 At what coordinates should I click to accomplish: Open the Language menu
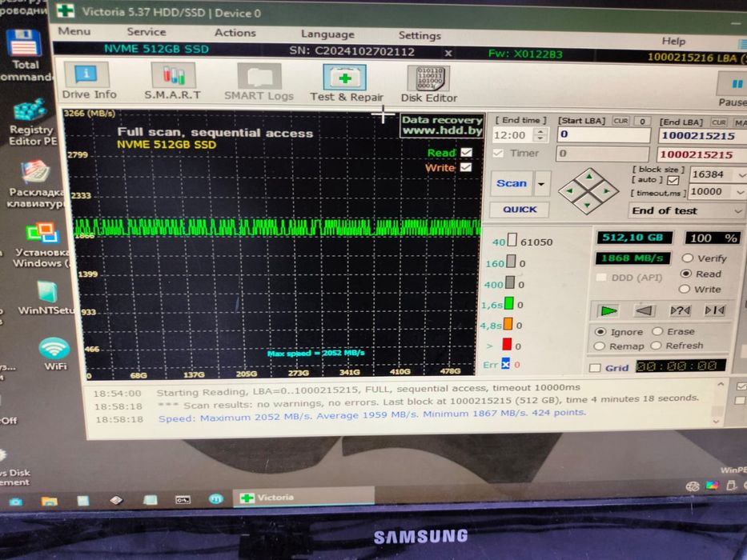[x=327, y=34]
